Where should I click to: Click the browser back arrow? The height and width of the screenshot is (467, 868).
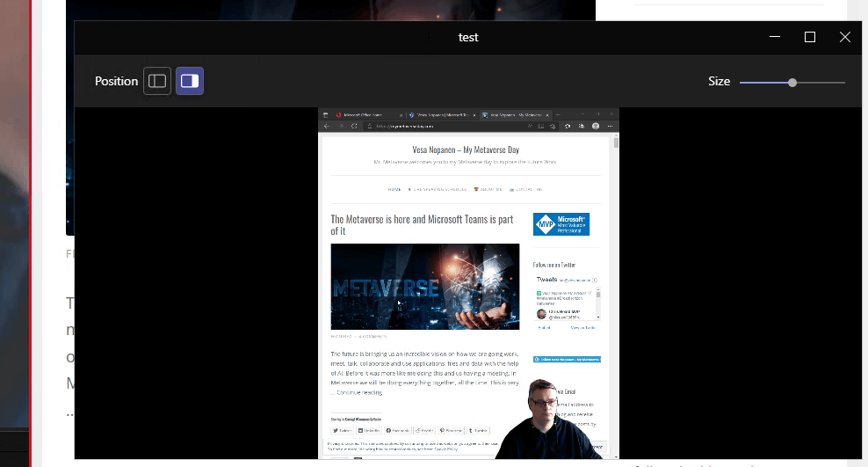(328, 127)
